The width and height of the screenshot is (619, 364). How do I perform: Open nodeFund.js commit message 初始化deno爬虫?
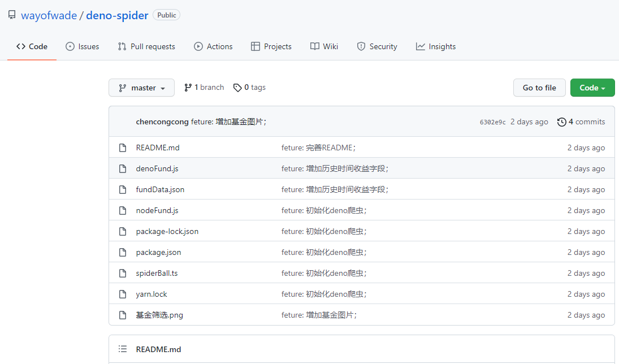coord(324,210)
